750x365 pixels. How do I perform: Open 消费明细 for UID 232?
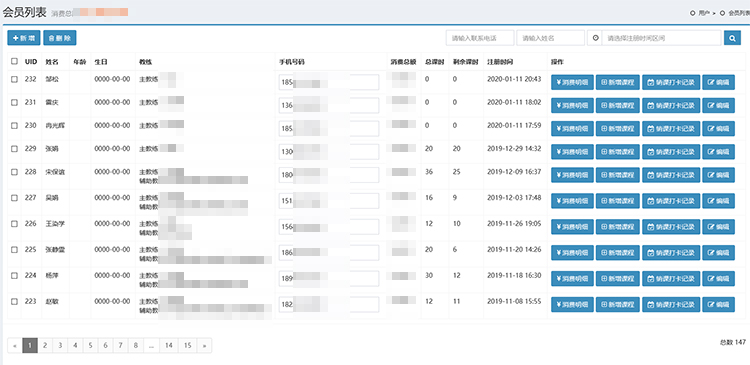pyautogui.click(x=572, y=82)
